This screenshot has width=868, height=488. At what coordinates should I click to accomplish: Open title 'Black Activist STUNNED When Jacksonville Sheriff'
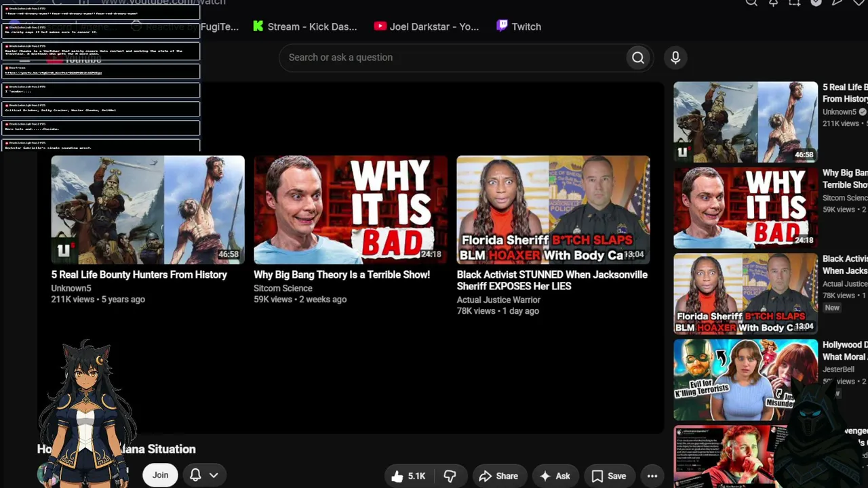click(552, 281)
